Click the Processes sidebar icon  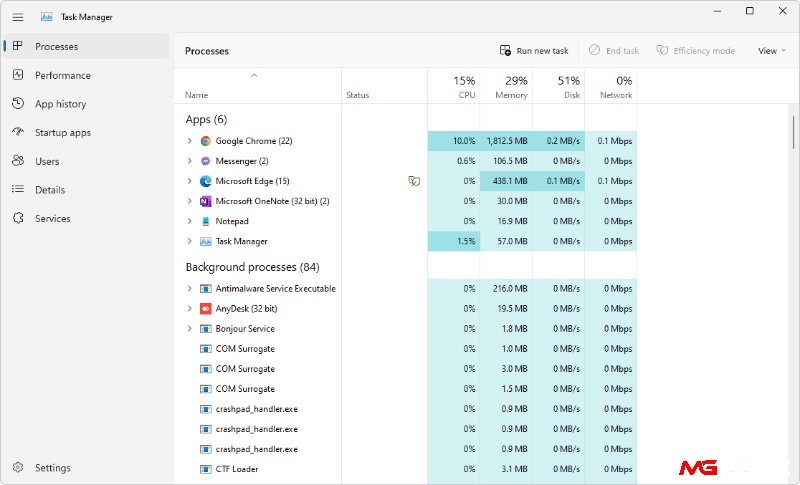18,46
